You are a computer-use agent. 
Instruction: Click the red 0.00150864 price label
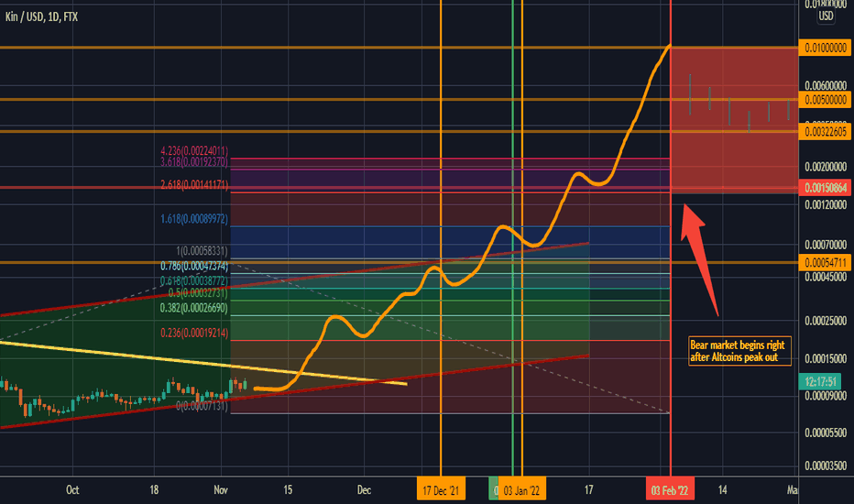(x=825, y=188)
